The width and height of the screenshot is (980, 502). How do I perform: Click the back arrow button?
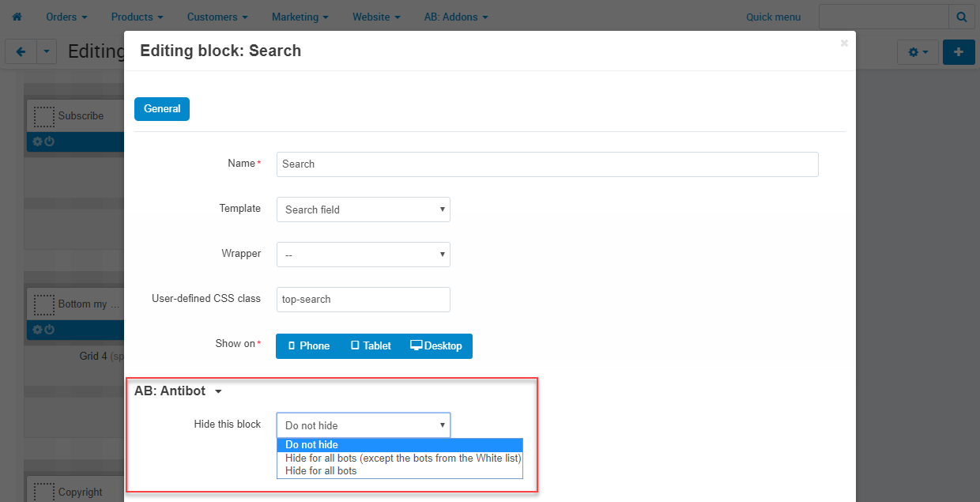click(x=21, y=52)
